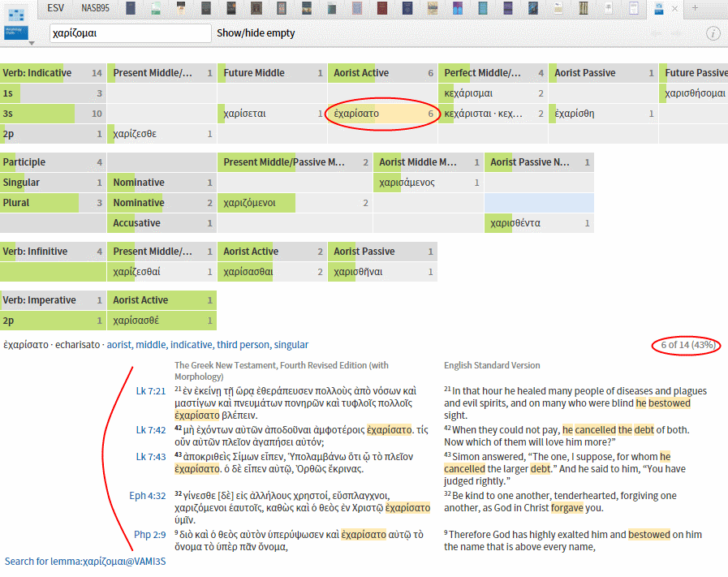Click the information (ⓘ) icon top right

click(x=713, y=33)
